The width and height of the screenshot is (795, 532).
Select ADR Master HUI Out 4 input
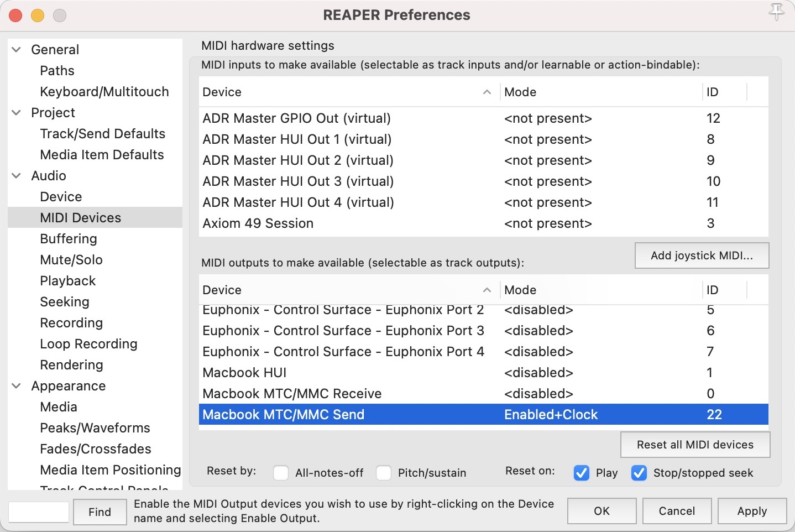pos(484,202)
